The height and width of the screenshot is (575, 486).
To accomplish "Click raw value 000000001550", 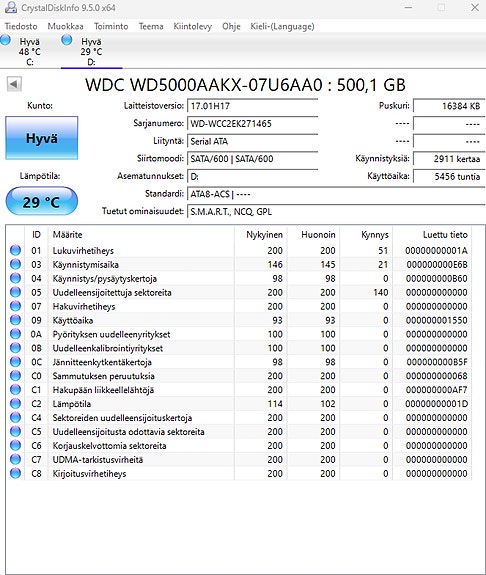I will pos(436,320).
